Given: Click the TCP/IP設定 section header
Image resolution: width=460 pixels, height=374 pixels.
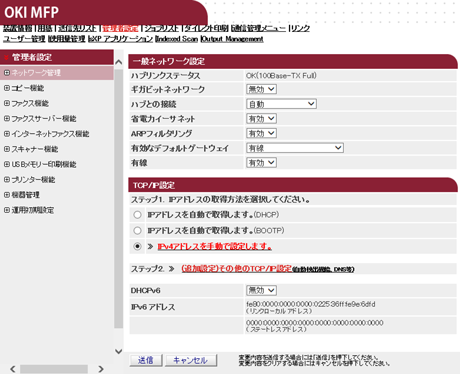Looking at the screenshot, I should point(293,185).
